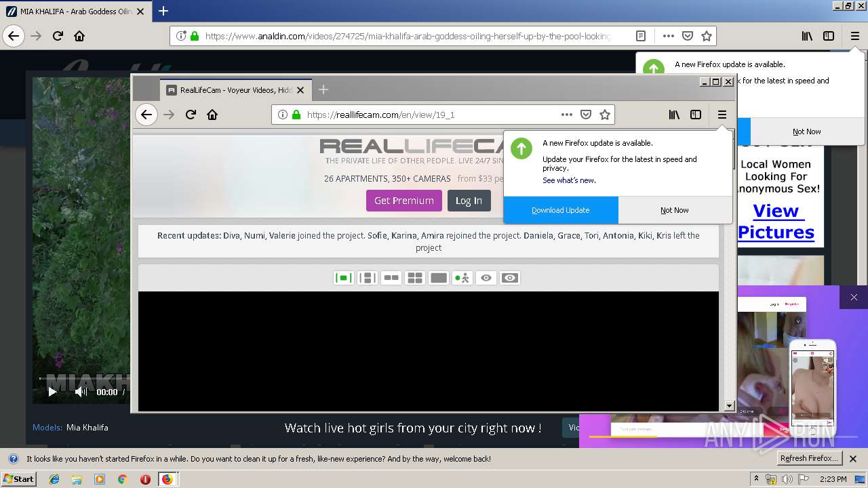Open new tab in back Firefox window
This screenshot has height=488, width=868.
coord(163,11)
